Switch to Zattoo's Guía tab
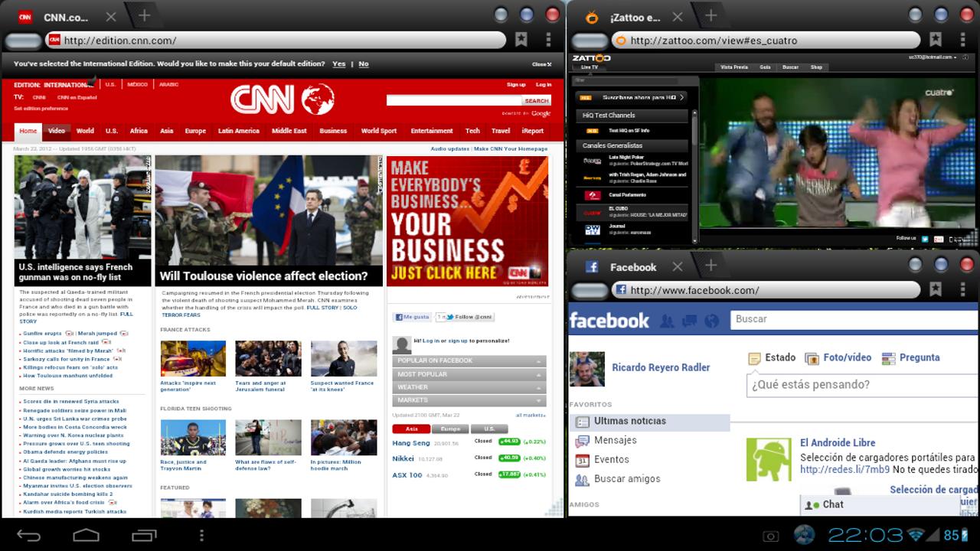The height and width of the screenshot is (551, 980). [764, 67]
